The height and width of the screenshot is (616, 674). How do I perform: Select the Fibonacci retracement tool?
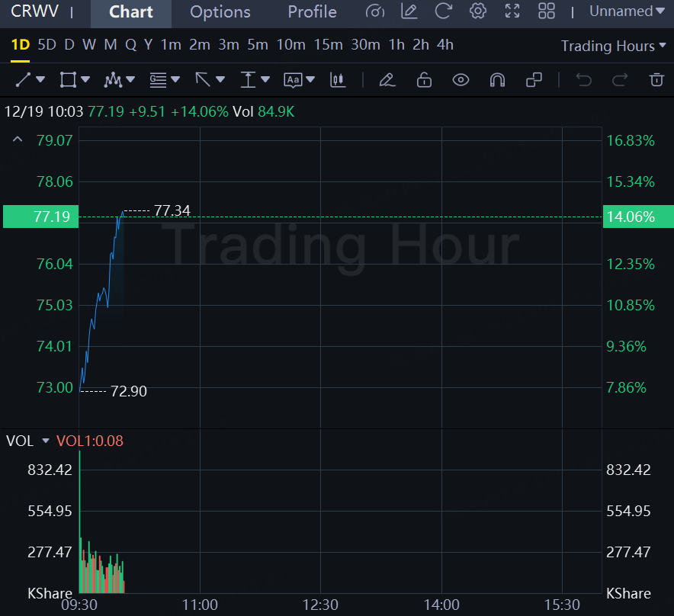tap(158, 80)
